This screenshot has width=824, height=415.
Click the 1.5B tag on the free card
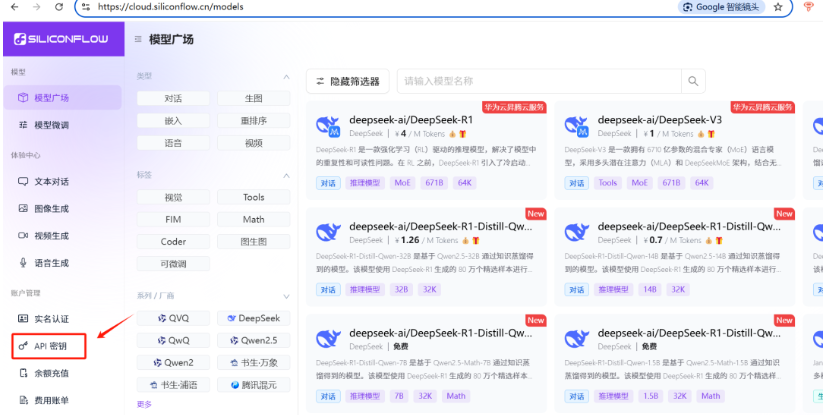(651, 396)
